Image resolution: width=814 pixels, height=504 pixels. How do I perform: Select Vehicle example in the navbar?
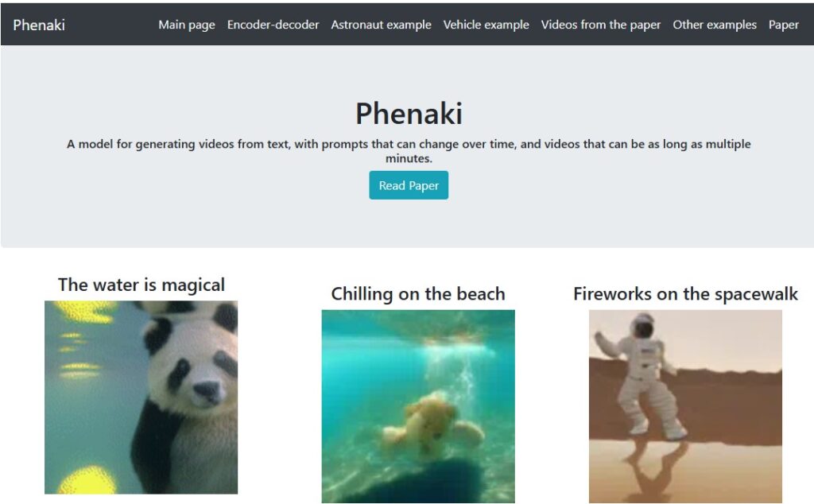click(486, 25)
